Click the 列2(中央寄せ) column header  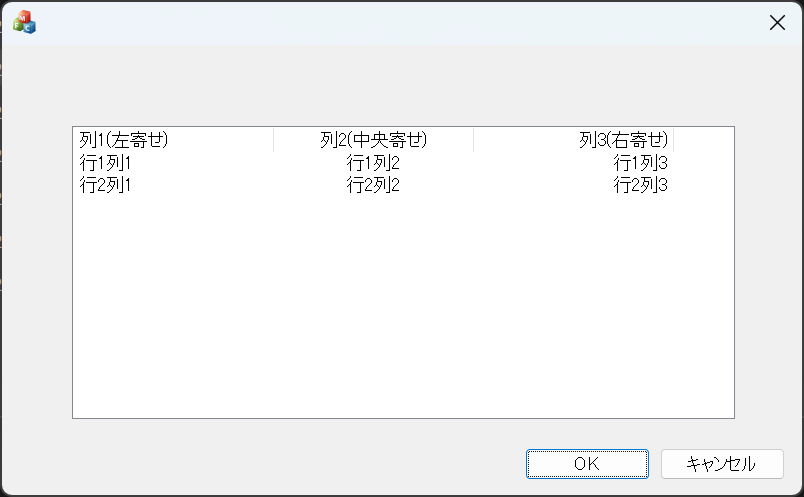(x=373, y=140)
